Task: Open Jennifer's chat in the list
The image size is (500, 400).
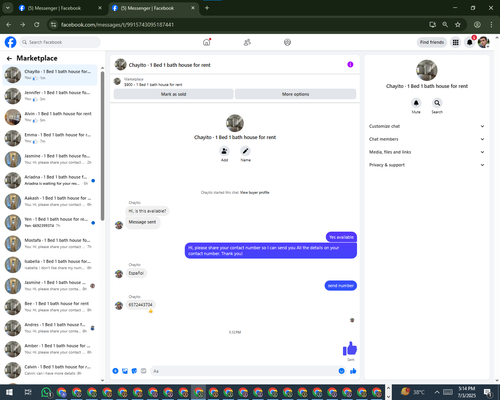Action: [x=50, y=96]
